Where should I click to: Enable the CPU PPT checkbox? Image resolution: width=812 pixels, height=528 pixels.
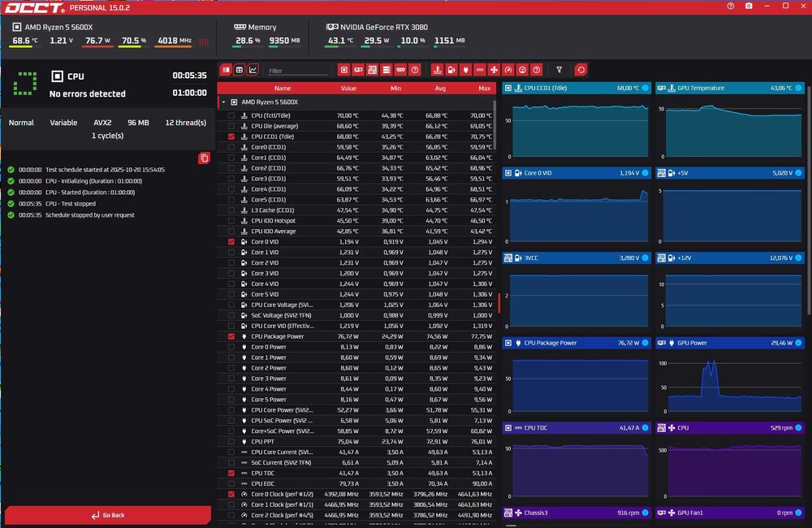click(231, 441)
